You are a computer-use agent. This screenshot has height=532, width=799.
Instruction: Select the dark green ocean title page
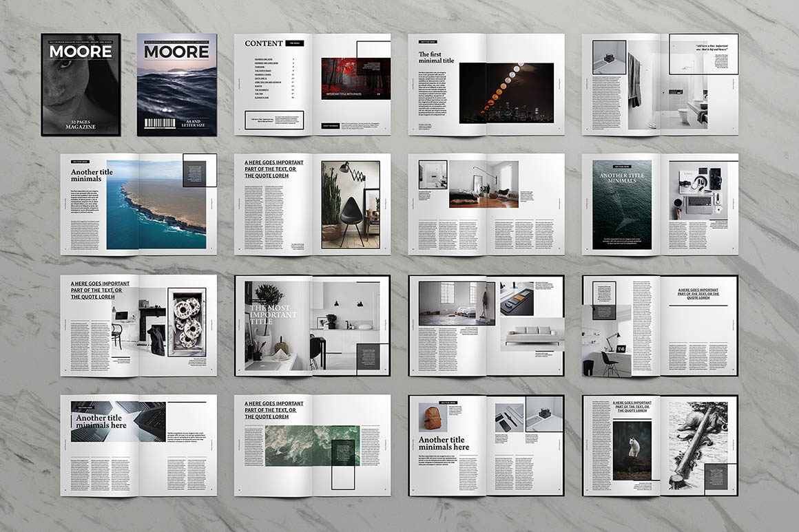(x=621, y=205)
